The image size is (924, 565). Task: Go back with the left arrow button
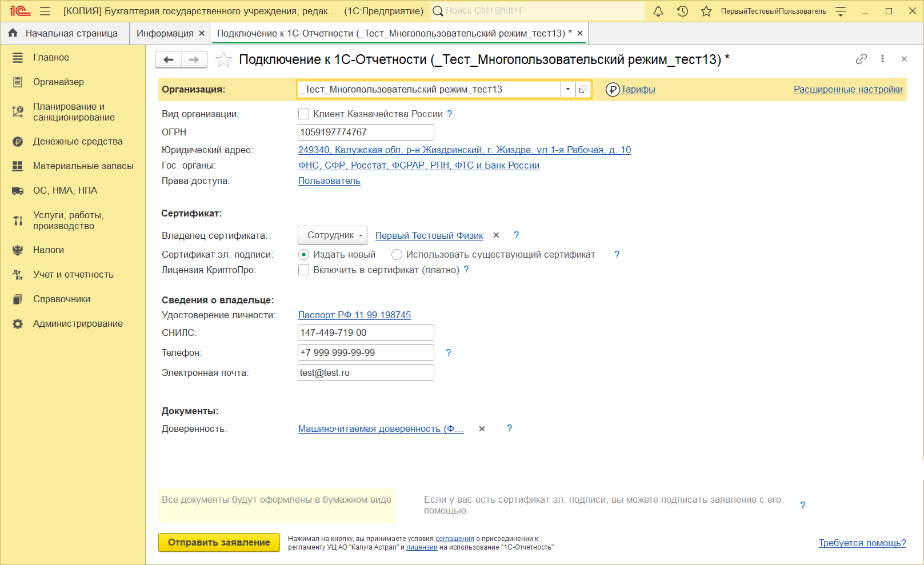(x=169, y=59)
